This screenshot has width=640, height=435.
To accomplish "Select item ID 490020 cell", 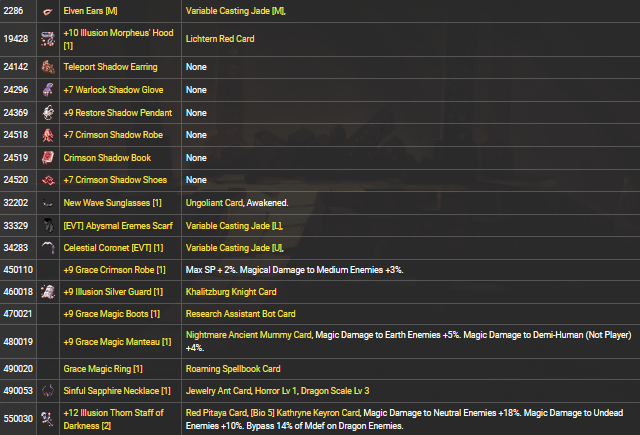I will click(18, 369).
